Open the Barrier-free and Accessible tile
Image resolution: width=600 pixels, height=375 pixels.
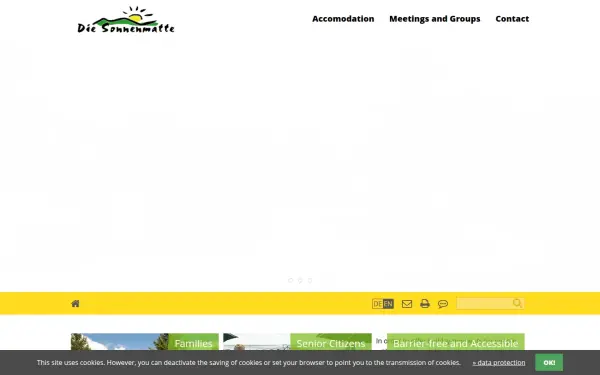pyautogui.click(x=455, y=342)
